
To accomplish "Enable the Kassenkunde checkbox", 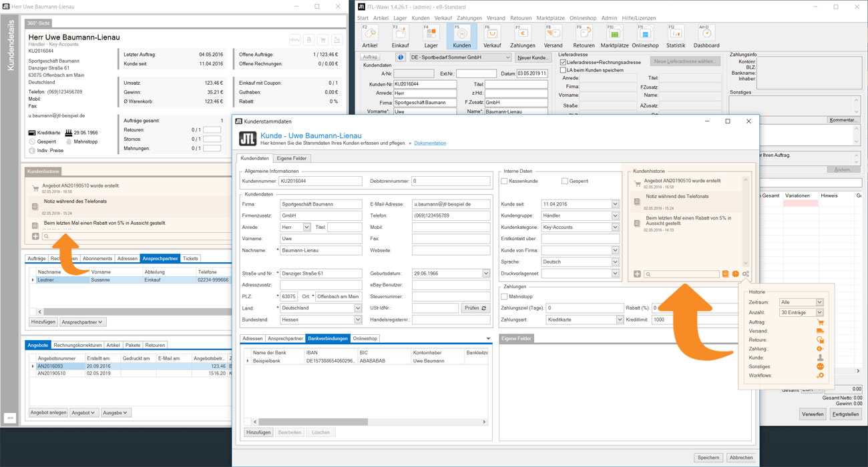I will tap(505, 181).
